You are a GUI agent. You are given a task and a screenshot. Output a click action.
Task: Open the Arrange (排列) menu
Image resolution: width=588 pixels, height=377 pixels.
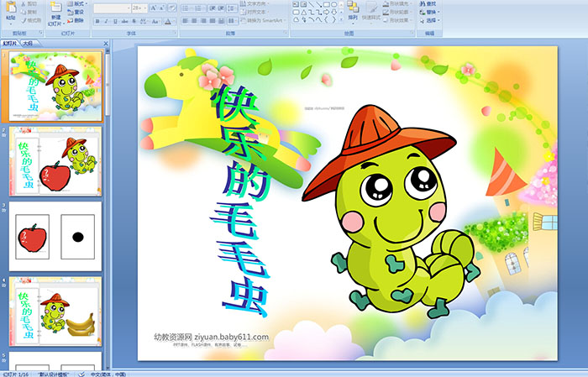pos(353,13)
